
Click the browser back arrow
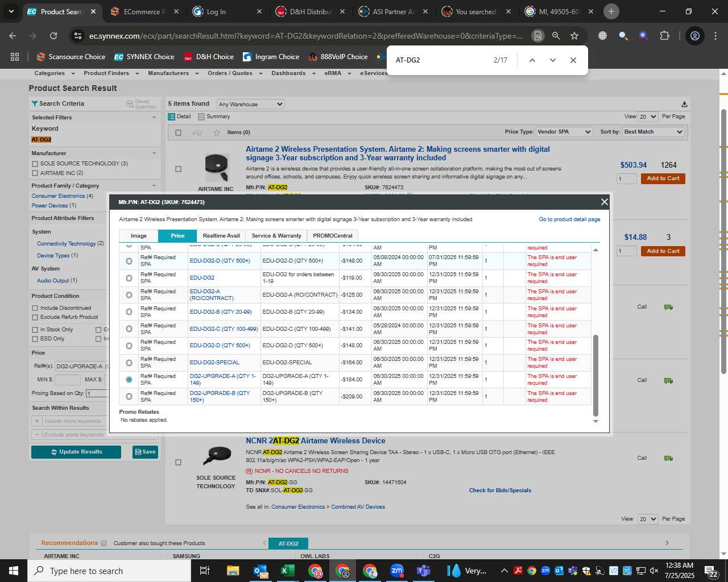point(13,36)
